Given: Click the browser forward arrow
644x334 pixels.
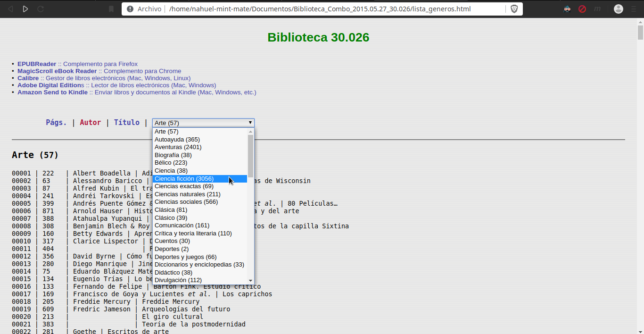Looking at the screenshot, I should coord(25,9).
